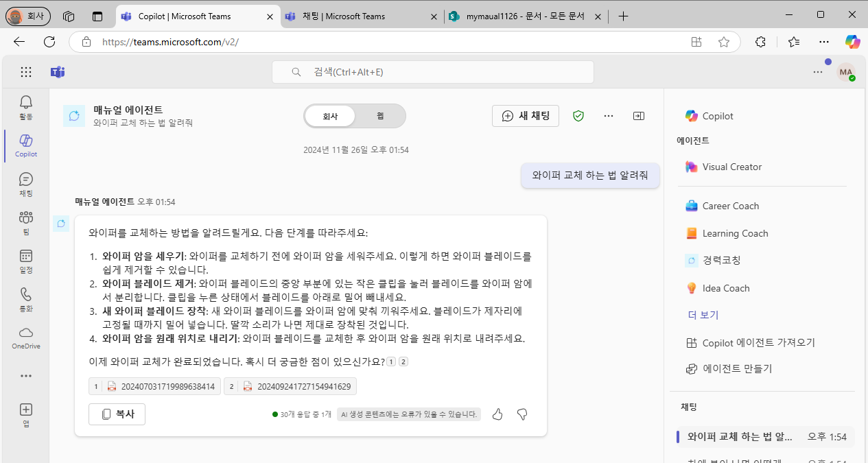Click citation marker 1 in the response

click(x=391, y=361)
